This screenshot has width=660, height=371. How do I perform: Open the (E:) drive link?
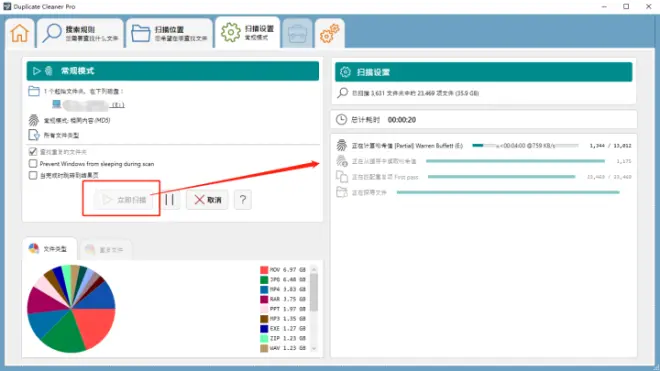[118, 104]
